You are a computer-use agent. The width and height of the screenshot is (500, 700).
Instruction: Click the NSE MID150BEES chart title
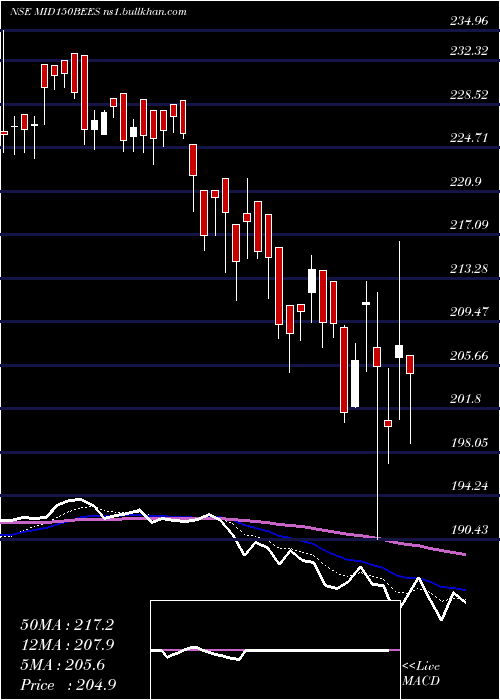98,12
